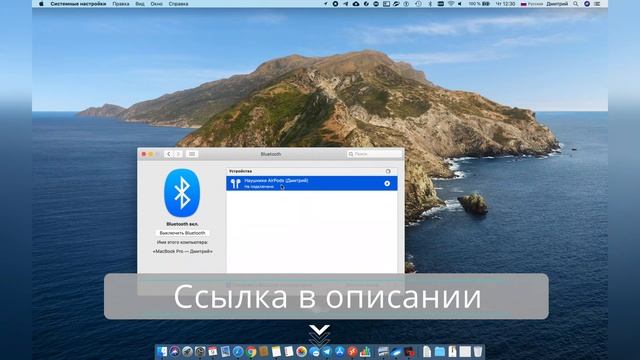The width and height of the screenshot is (640, 360).
Task: Click the cloud icon in the menu bar
Action: point(356,4)
